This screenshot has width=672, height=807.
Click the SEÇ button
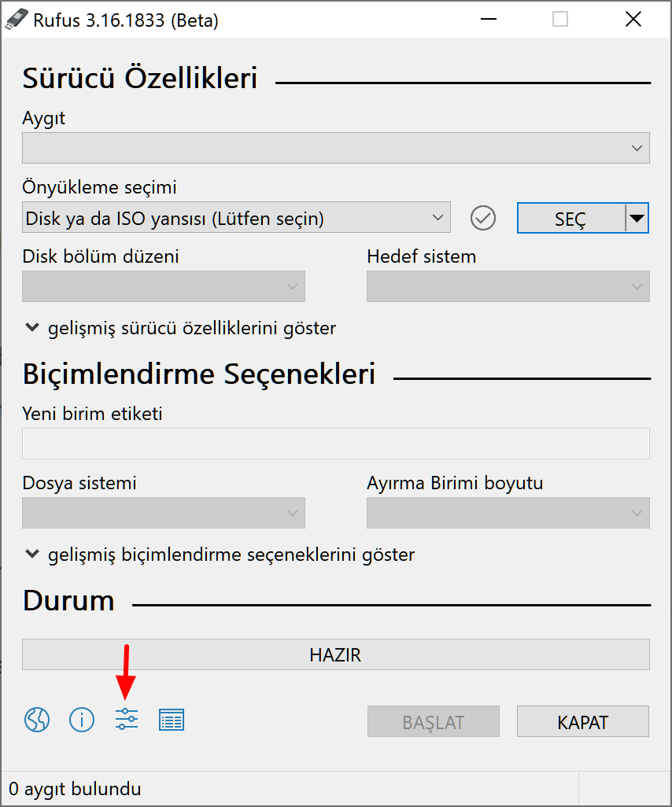pyautogui.click(x=571, y=218)
